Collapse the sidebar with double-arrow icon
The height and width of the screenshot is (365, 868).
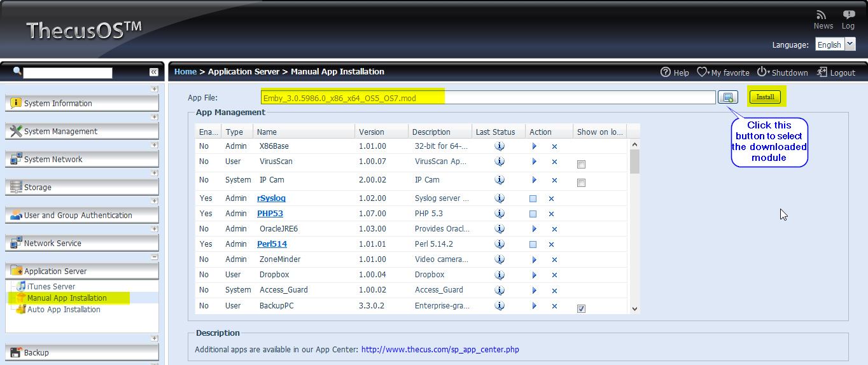153,72
